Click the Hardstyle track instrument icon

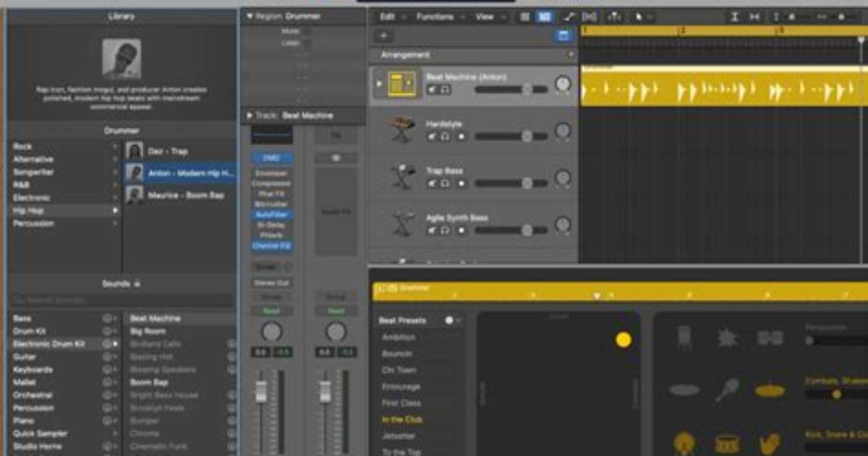pyautogui.click(x=403, y=130)
